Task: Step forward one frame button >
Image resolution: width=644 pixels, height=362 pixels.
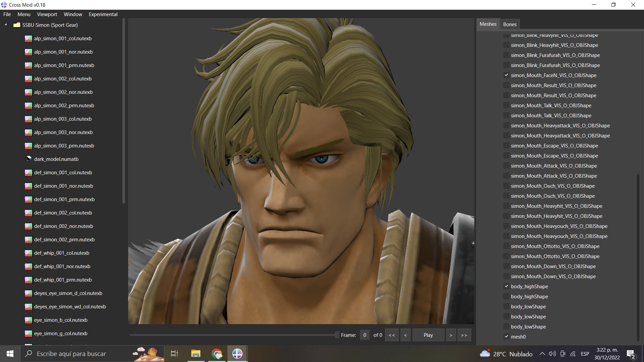Action: pos(451,335)
